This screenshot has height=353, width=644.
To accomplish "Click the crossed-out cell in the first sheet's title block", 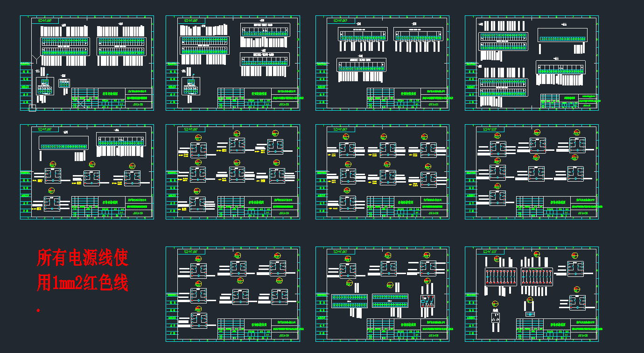I will point(81,104).
